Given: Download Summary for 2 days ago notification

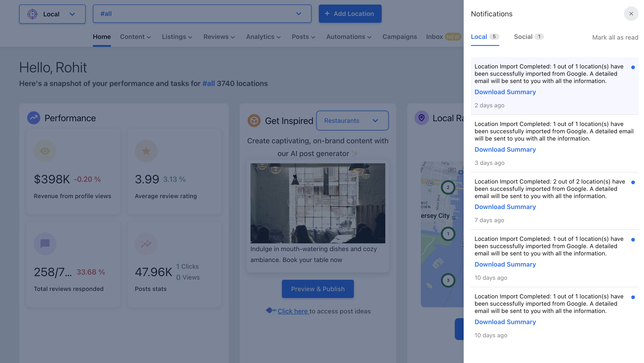Looking at the screenshot, I should click(x=505, y=92).
